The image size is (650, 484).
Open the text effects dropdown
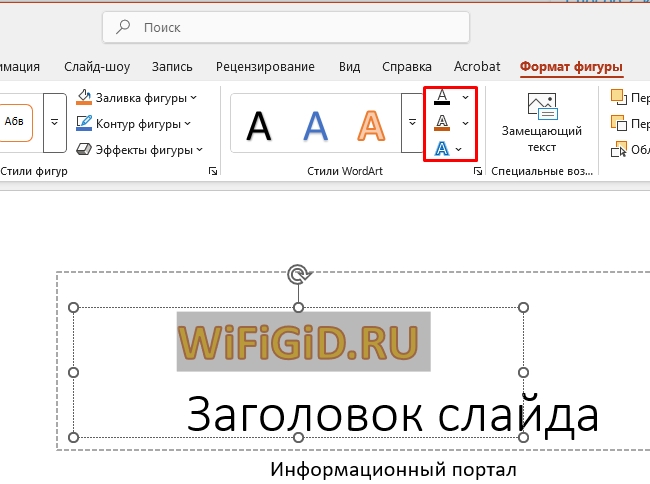tap(458, 149)
